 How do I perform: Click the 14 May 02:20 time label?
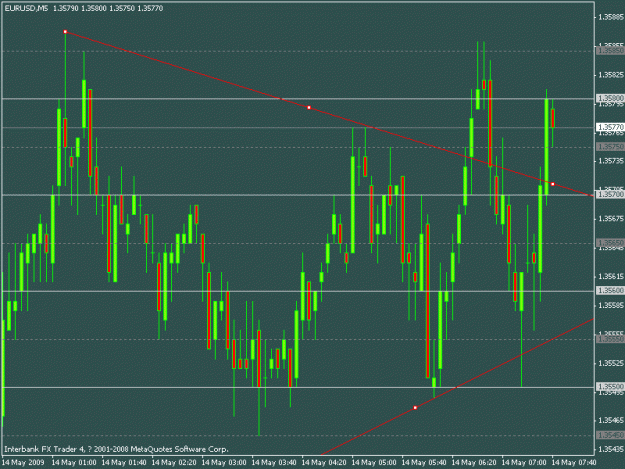coord(174,463)
